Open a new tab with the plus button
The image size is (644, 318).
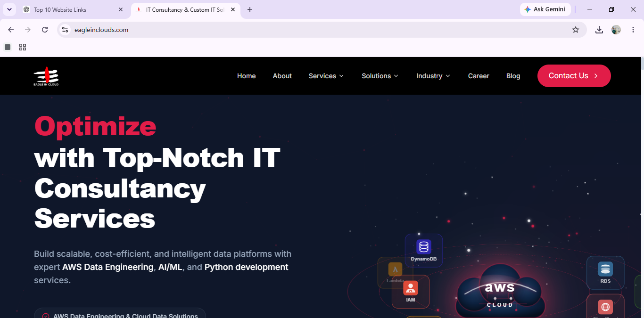tap(250, 9)
